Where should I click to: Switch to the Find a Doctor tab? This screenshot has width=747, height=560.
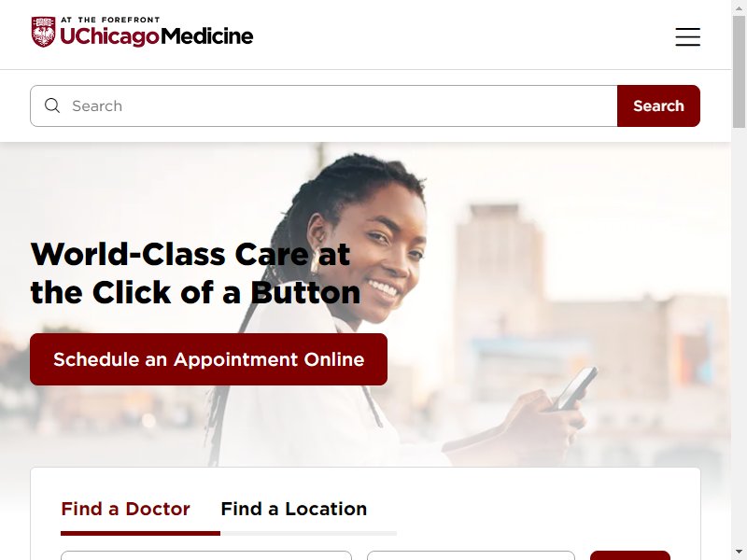[125, 509]
